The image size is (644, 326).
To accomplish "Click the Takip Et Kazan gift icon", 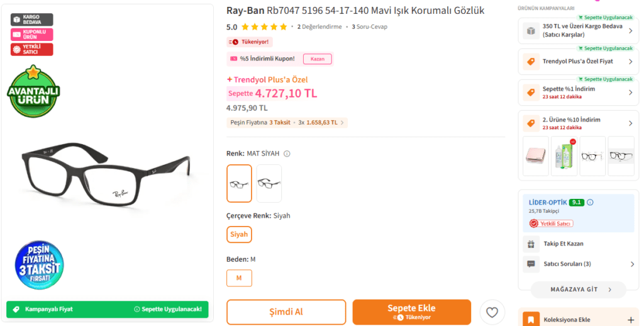I will click(531, 244).
